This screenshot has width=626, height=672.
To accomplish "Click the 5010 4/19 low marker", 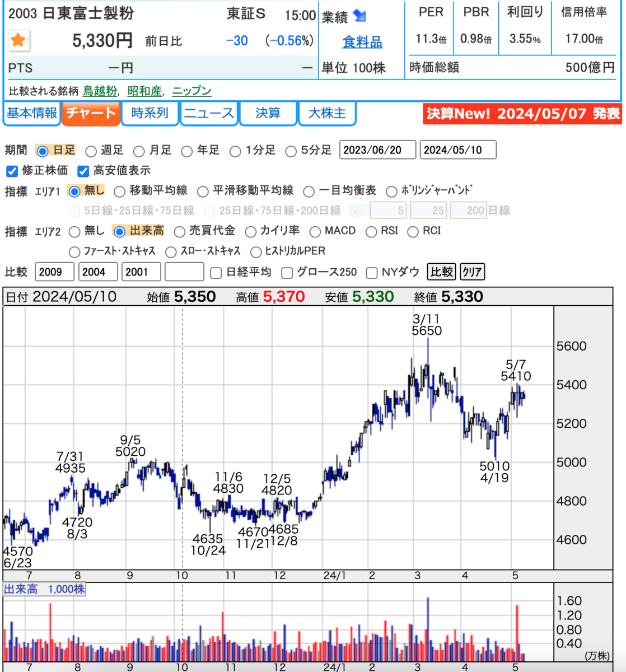I will coord(494,472).
